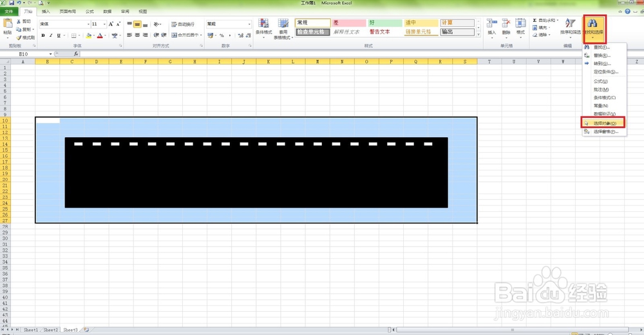The width and height of the screenshot is (644, 335).
Task: Click the Decrease Decimal icon
Action: (x=249, y=35)
